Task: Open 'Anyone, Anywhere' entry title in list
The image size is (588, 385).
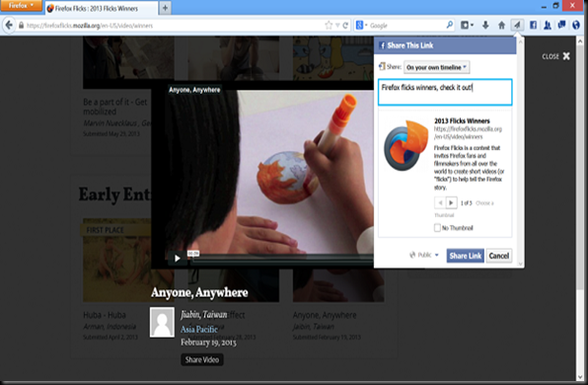Action: coord(325,315)
